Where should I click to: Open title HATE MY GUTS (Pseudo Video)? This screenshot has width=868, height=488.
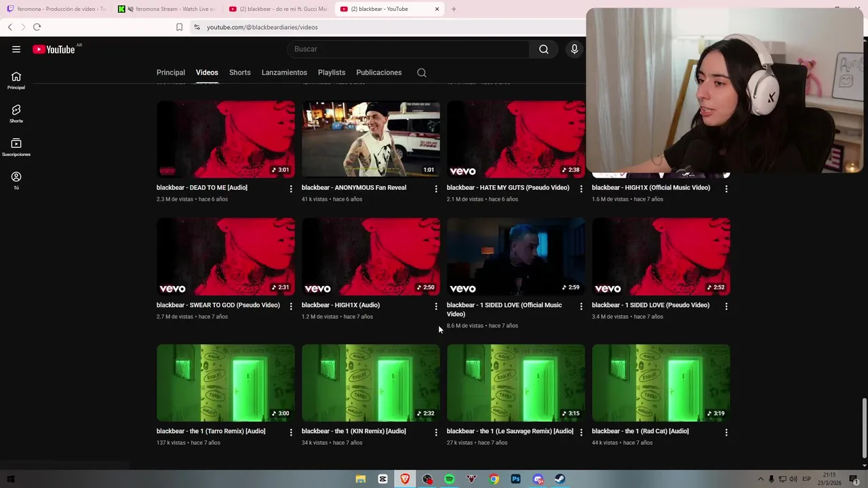pos(508,188)
